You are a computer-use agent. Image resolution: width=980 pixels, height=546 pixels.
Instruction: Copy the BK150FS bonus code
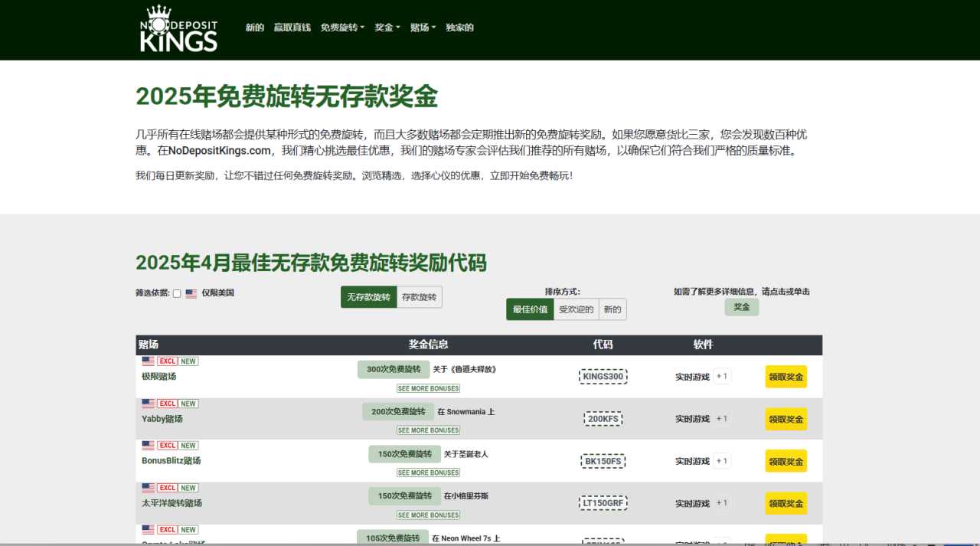[x=603, y=461]
